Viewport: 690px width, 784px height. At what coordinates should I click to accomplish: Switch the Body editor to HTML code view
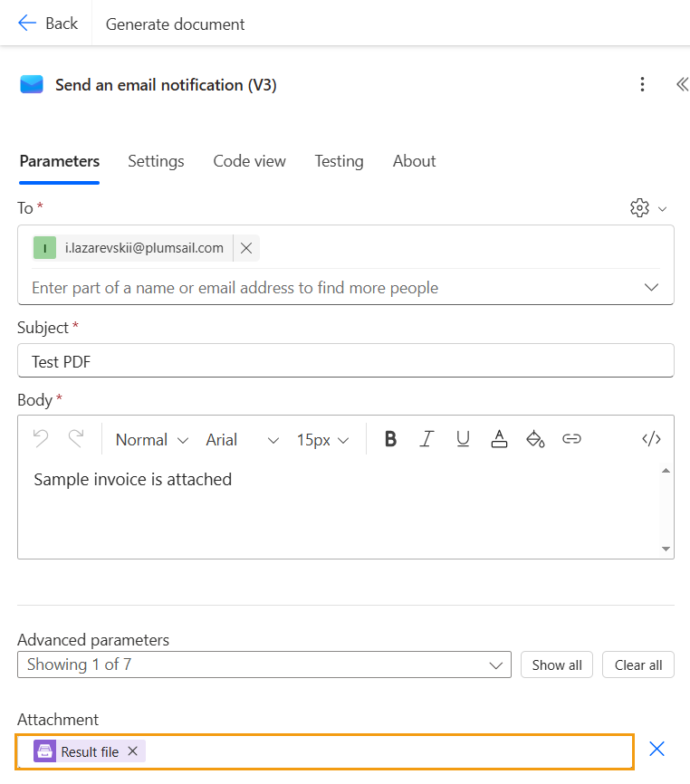(651, 438)
